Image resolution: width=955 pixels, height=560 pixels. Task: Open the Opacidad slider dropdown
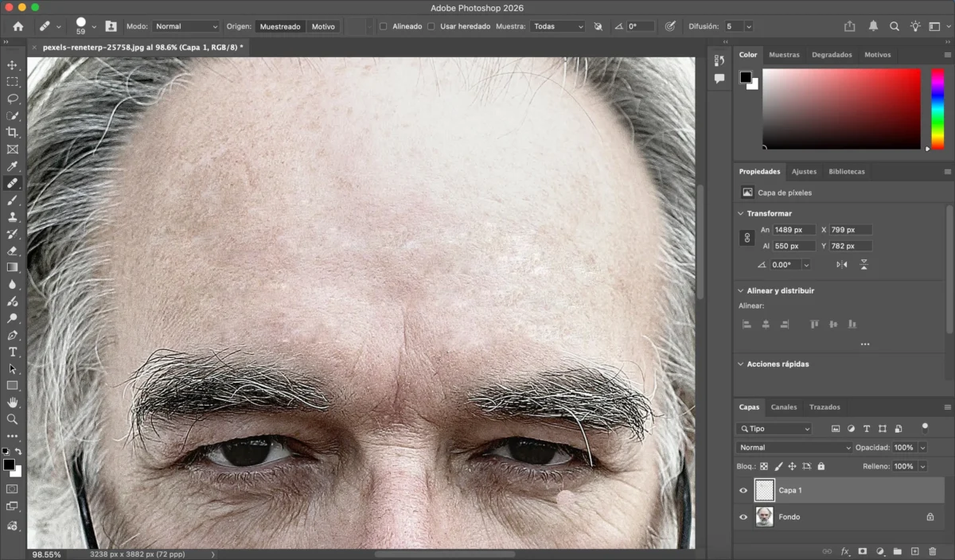(x=922, y=448)
